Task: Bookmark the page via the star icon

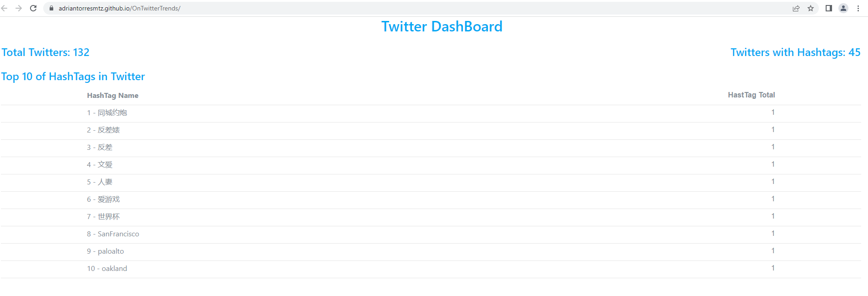Action: point(811,8)
